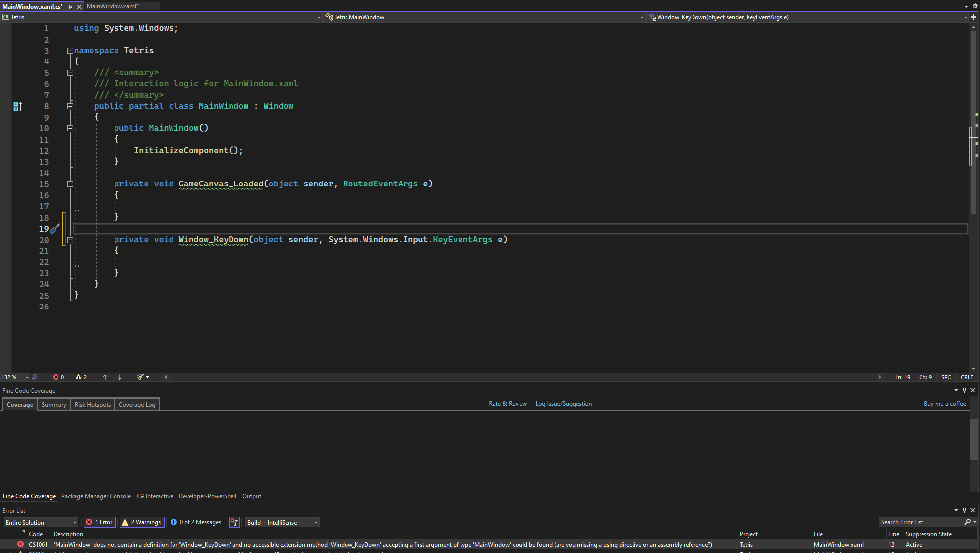Open the IntelliCode health indicator icon
The image size is (980, 553).
(35, 377)
